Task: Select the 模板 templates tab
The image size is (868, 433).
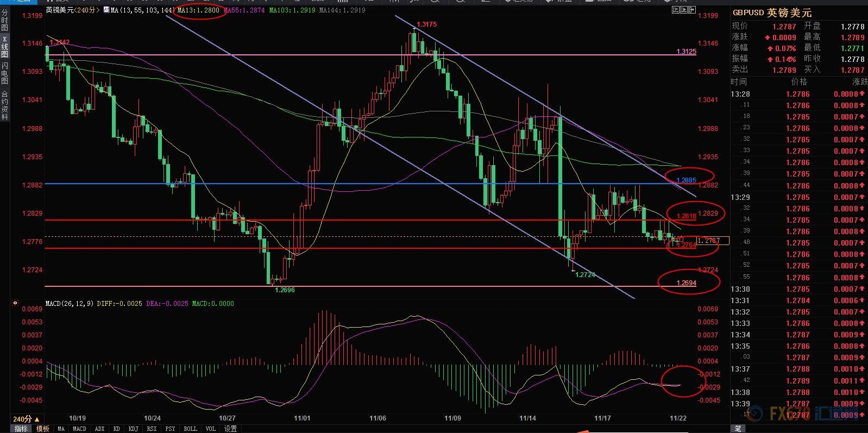Action: click(x=42, y=429)
